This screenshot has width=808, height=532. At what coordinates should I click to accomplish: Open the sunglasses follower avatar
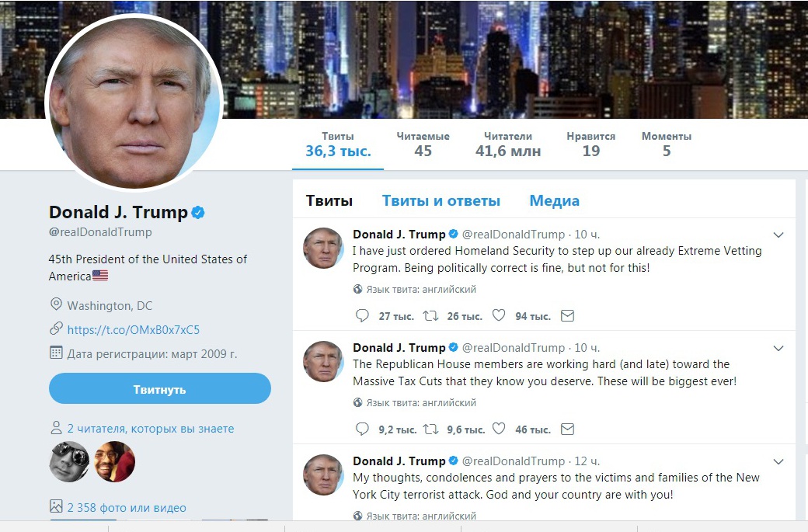click(x=69, y=461)
